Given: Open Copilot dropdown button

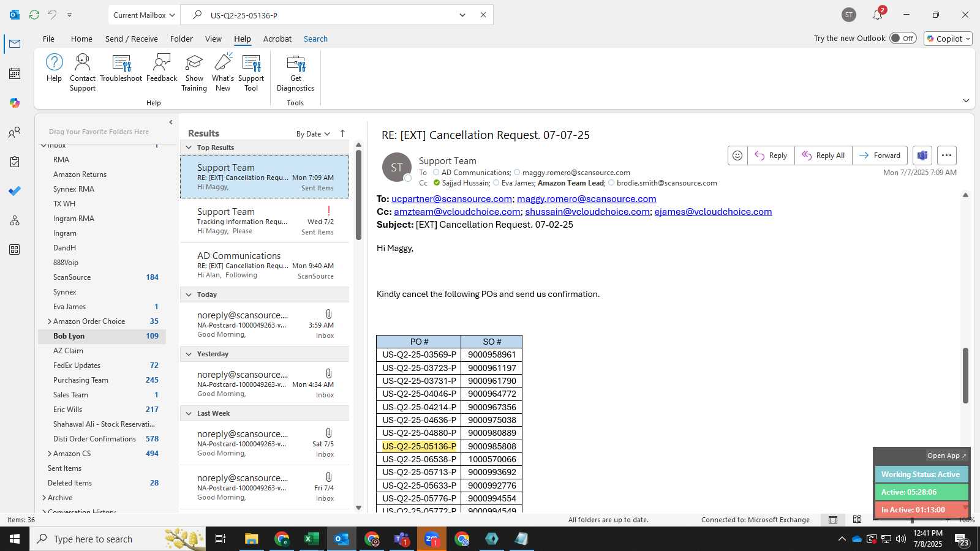Looking at the screenshot, I should [948, 39].
